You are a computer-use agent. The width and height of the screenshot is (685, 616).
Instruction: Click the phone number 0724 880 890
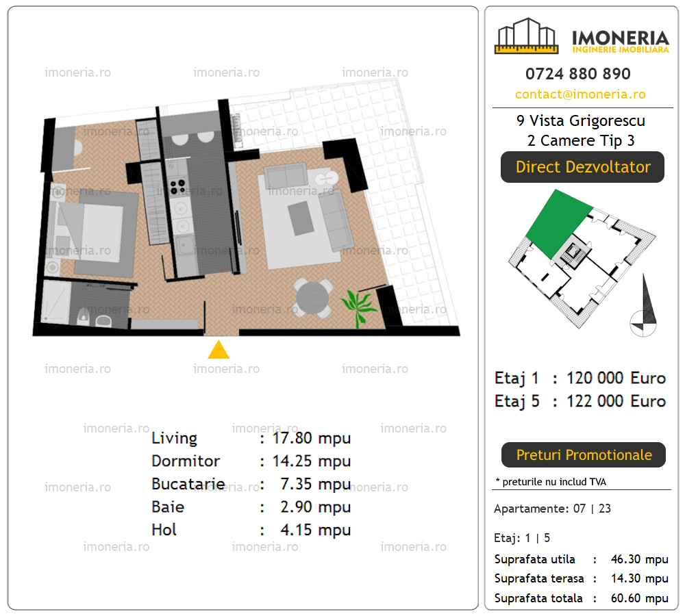pyautogui.click(x=578, y=74)
